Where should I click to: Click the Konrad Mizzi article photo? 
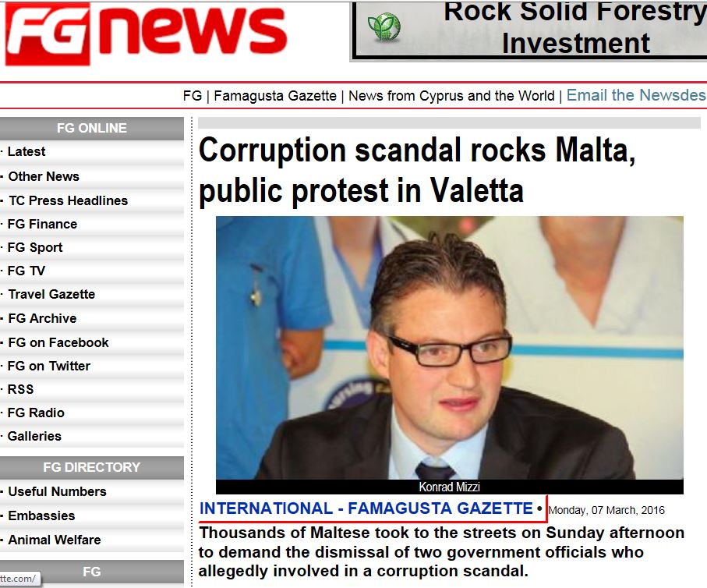pyautogui.click(x=450, y=348)
